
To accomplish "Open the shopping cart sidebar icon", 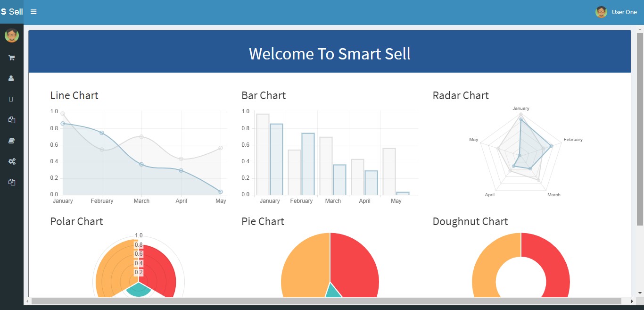I will [12, 58].
